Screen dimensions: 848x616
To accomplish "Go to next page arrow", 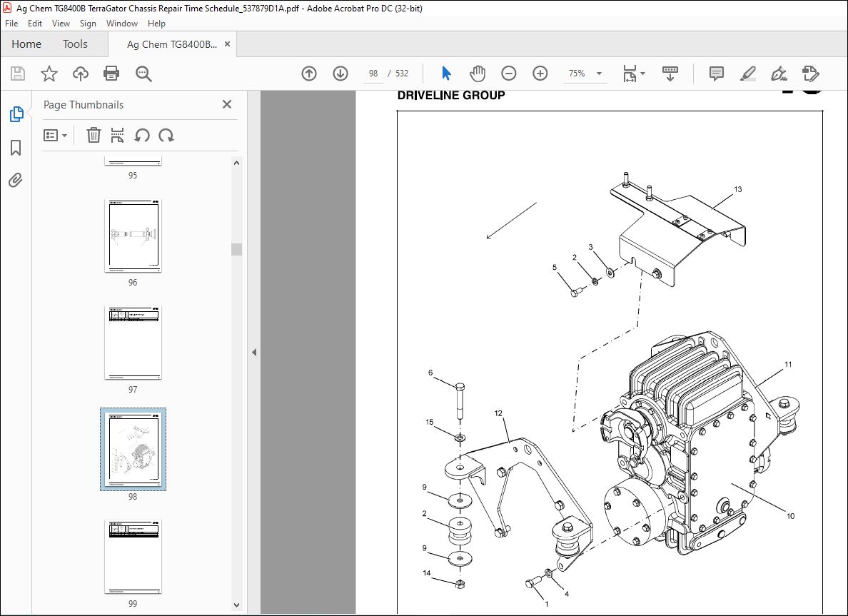I will tap(340, 74).
